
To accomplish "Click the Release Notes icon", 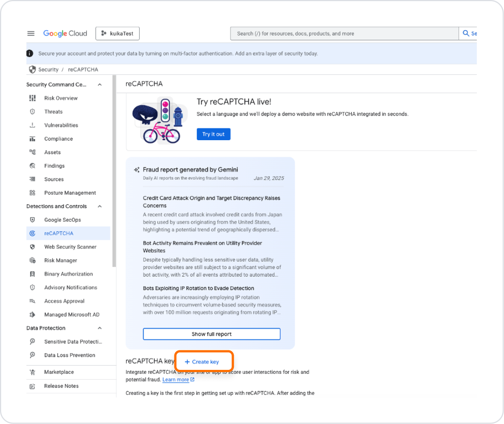I will click(32, 386).
